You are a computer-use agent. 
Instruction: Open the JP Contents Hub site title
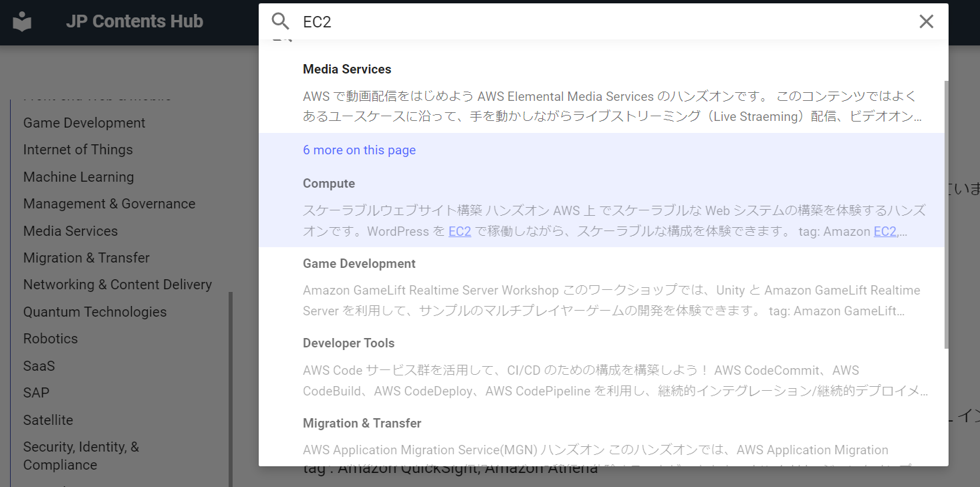pos(134,21)
